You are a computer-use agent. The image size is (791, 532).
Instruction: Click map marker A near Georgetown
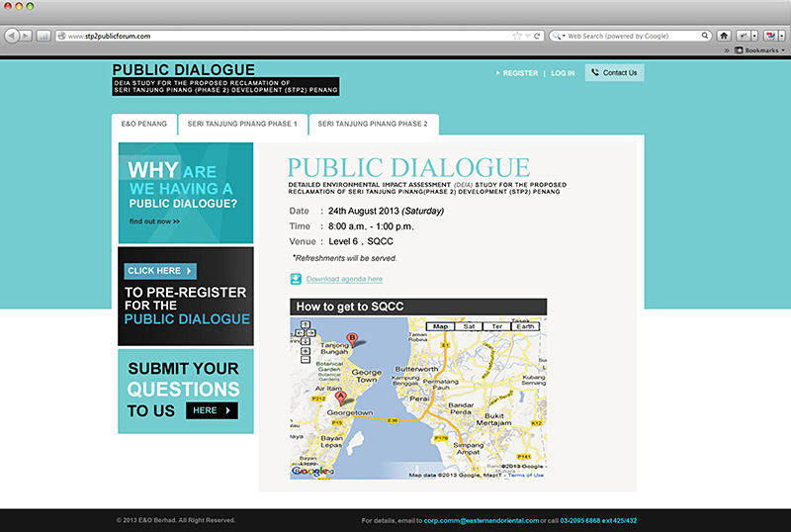coord(340,399)
